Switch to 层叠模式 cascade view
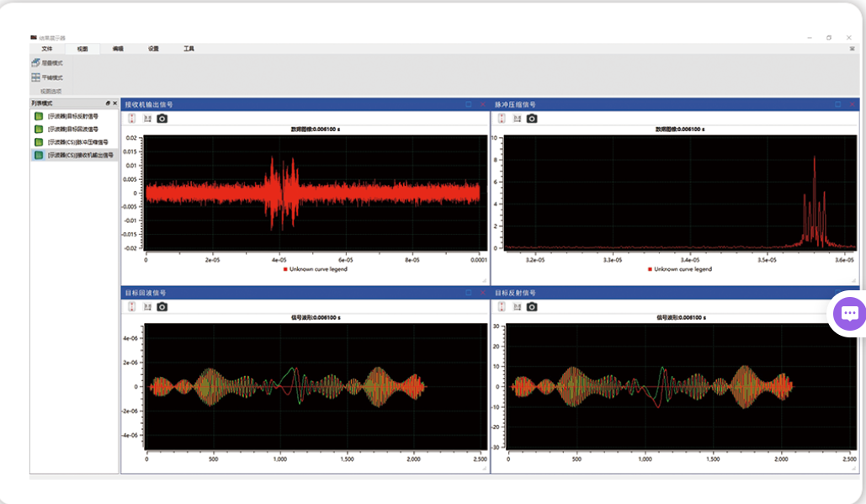The height and width of the screenshot is (504, 866). 47,63
